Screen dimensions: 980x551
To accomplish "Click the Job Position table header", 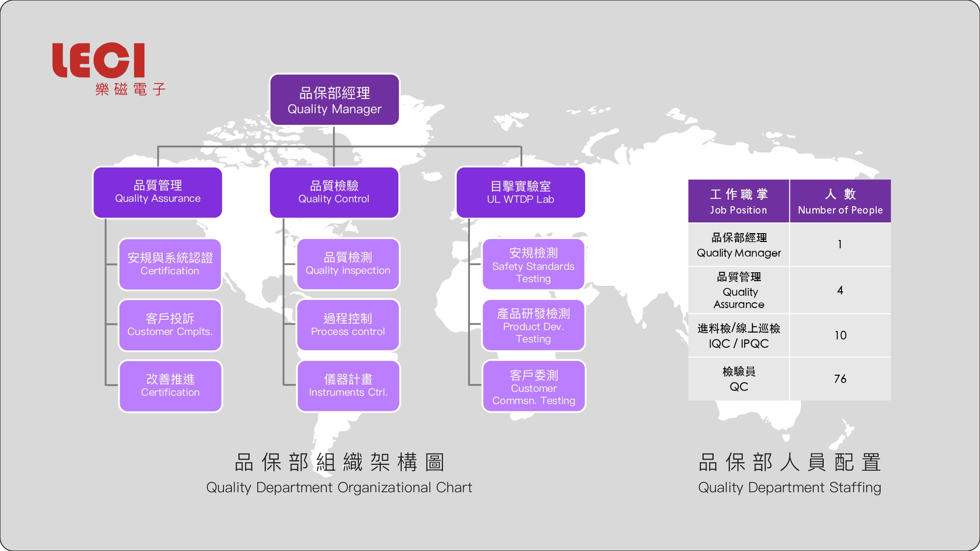I will (x=738, y=201).
